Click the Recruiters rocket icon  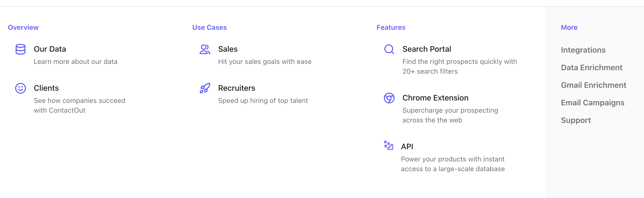[205, 88]
